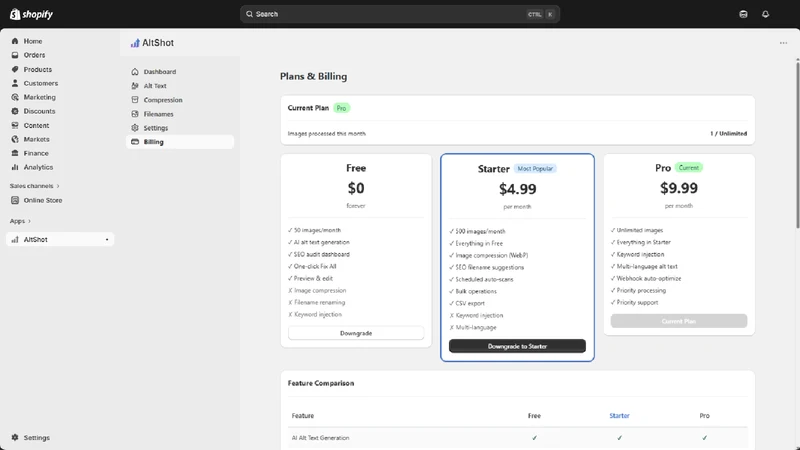Click 'Image compression (WebP)' in the Starter plan
Image resolution: width=800 pixels, height=450 pixels.
pyautogui.click(x=491, y=255)
